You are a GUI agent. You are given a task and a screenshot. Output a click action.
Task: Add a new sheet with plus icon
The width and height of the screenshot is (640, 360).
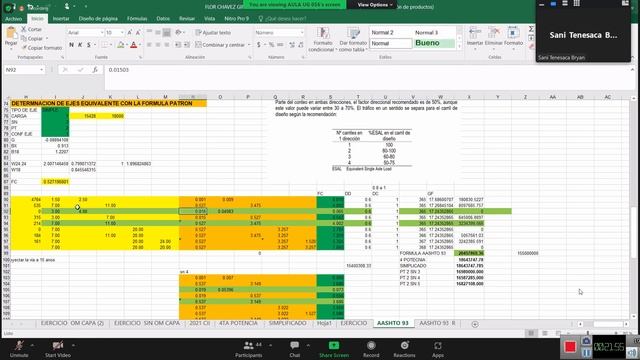(475, 324)
